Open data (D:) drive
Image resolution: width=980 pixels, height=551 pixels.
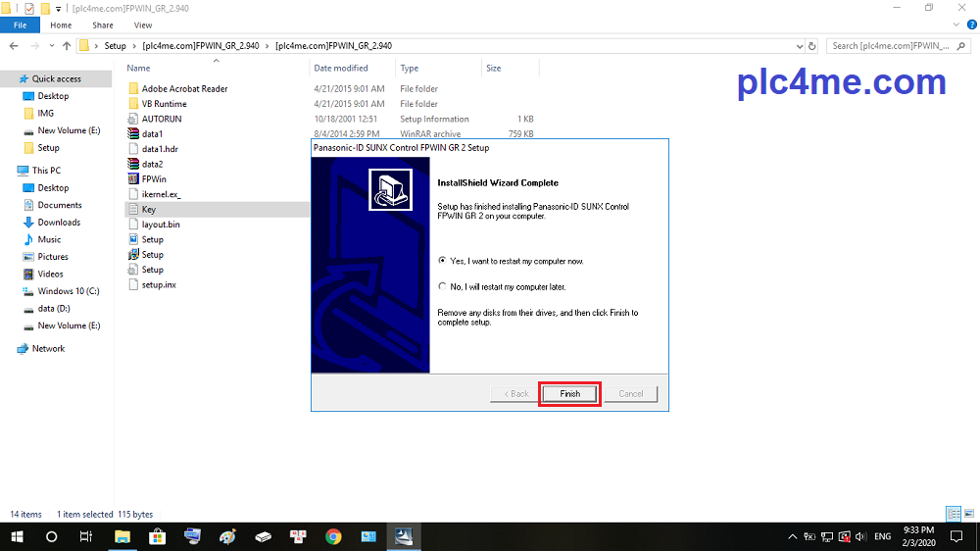coord(54,308)
